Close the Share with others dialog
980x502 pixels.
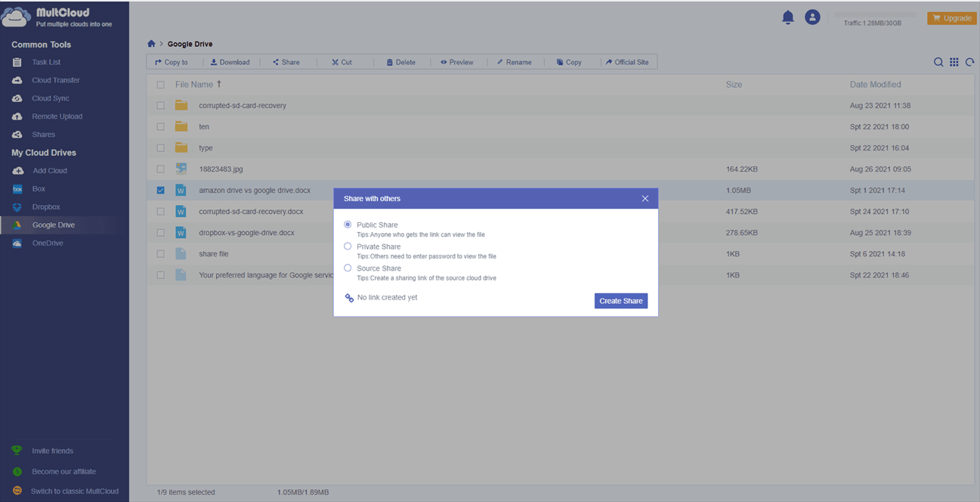click(x=645, y=198)
